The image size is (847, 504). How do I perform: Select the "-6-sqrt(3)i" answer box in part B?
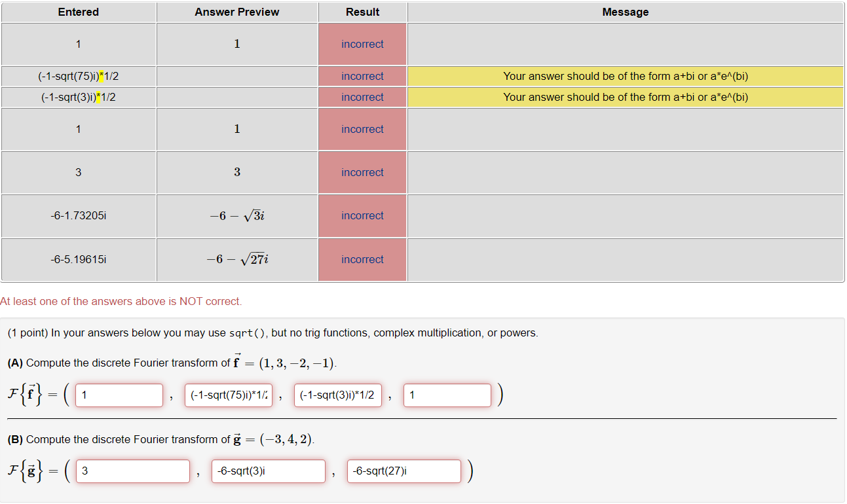point(268,471)
